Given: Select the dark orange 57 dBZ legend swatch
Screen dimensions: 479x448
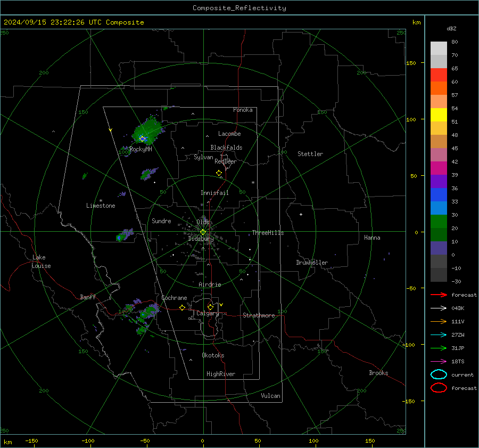Looking at the screenshot, I should point(439,88).
